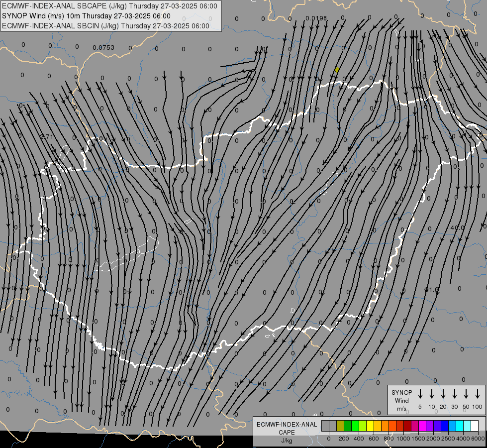Click the 100 m/s wind arrow in legend
The image size is (487, 448).
478,394
